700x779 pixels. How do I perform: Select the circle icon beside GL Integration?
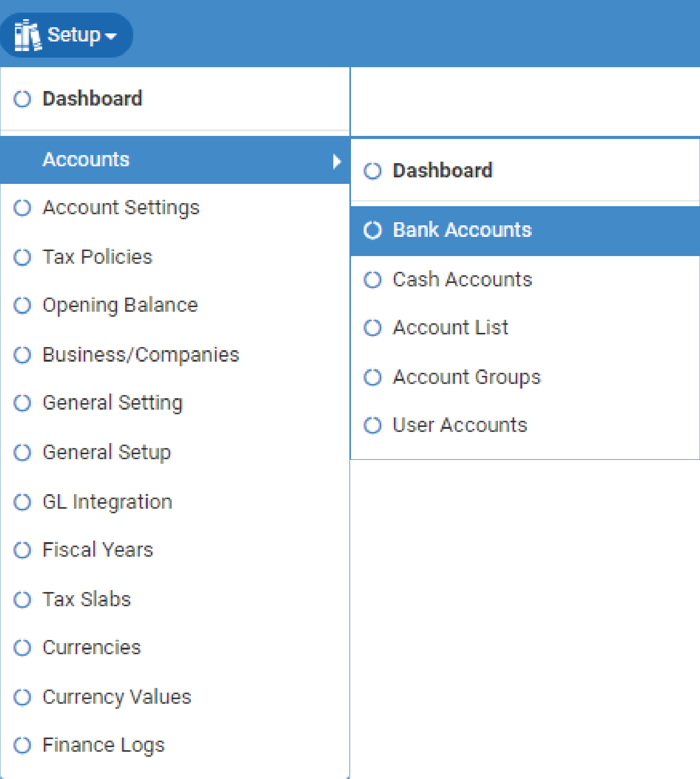point(22,502)
